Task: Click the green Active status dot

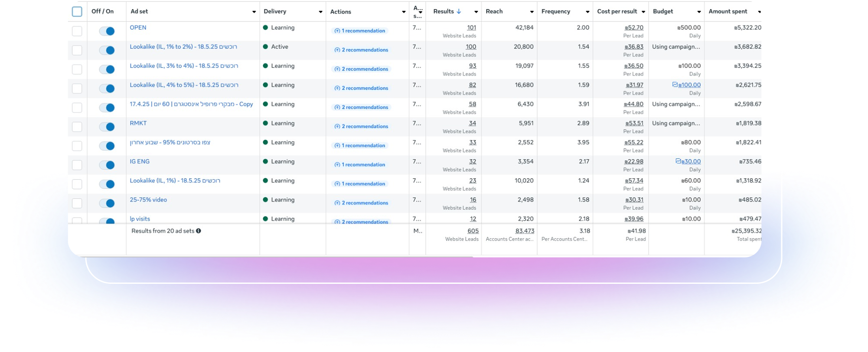Action: pyautogui.click(x=265, y=47)
